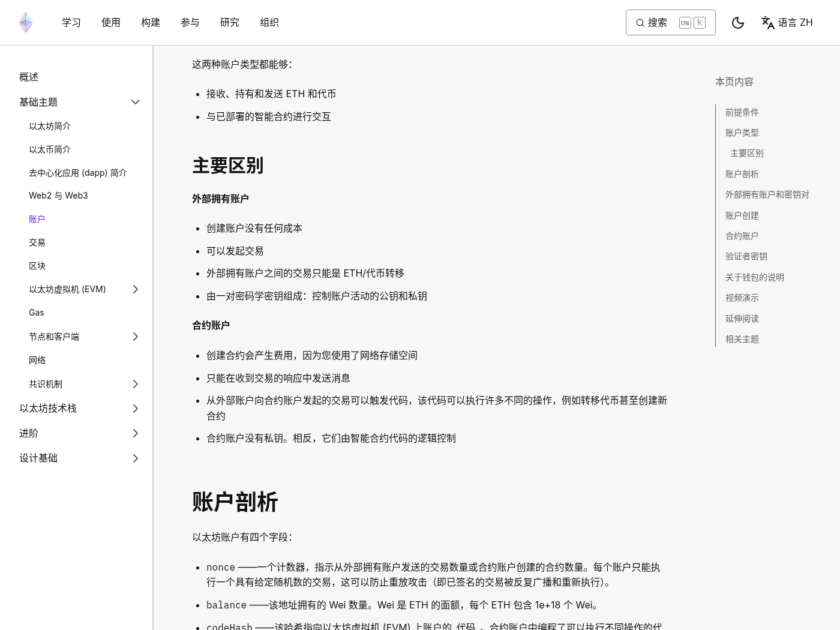The width and height of the screenshot is (840, 630).
Task: Open the 研究 menu
Action: [230, 23]
